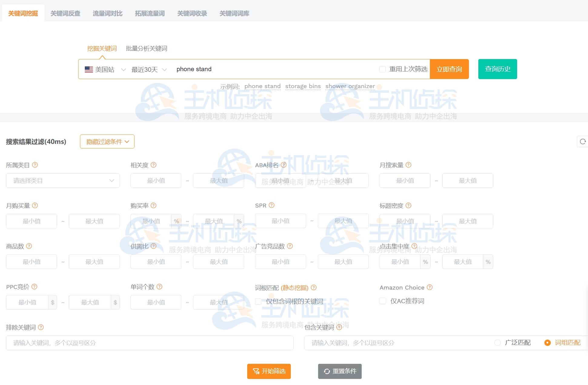Viewport: 588px width, 385px height.
Task: Collapse filters via 隐藏过滤条件
Action: coord(107,141)
